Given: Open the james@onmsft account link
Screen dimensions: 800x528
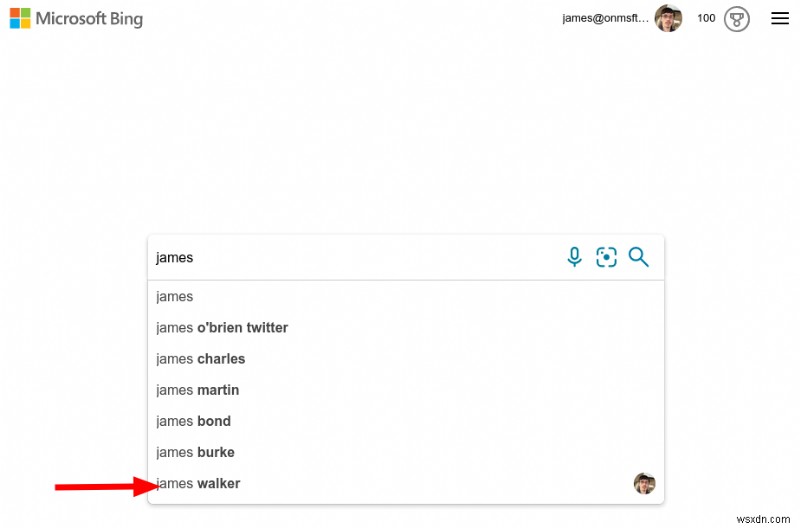Looking at the screenshot, I should click(x=605, y=18).
